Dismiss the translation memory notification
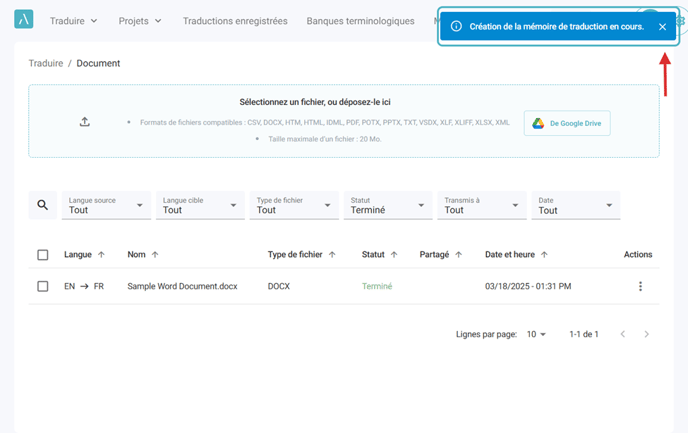This screenshot has height=433, width=688. pos(663,27)
